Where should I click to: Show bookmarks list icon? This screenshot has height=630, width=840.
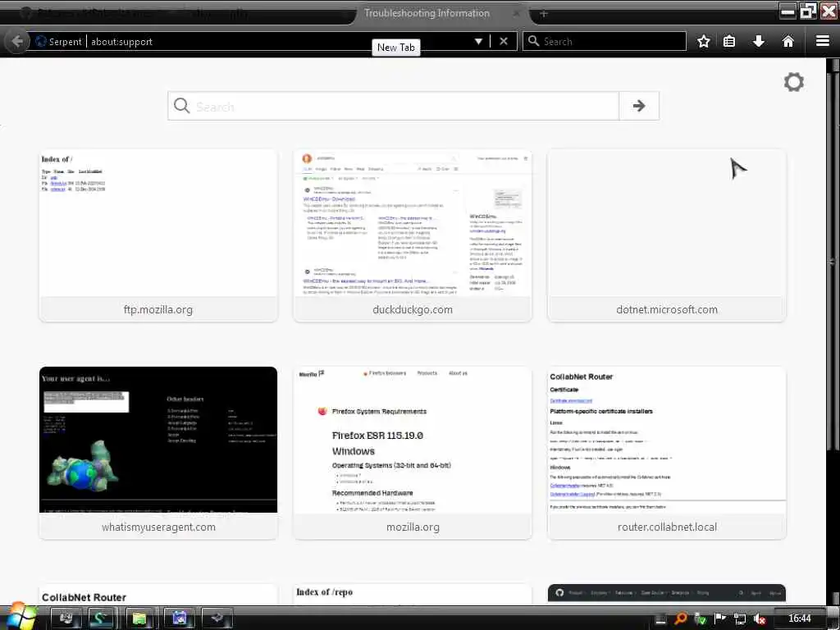729,41
